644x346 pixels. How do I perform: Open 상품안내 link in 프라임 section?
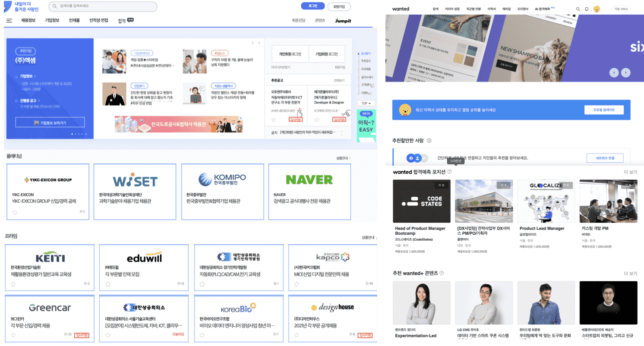[370, 237]
